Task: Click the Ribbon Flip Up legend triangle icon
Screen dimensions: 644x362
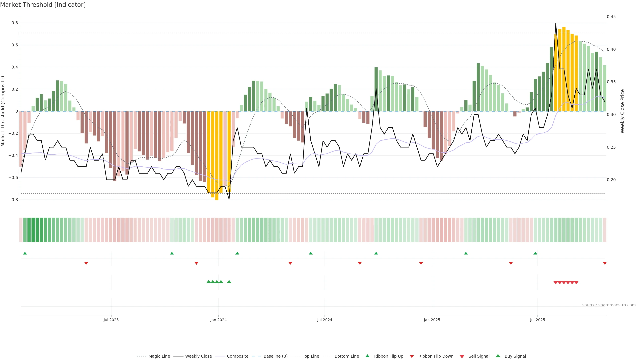Action: pos(367,356)
